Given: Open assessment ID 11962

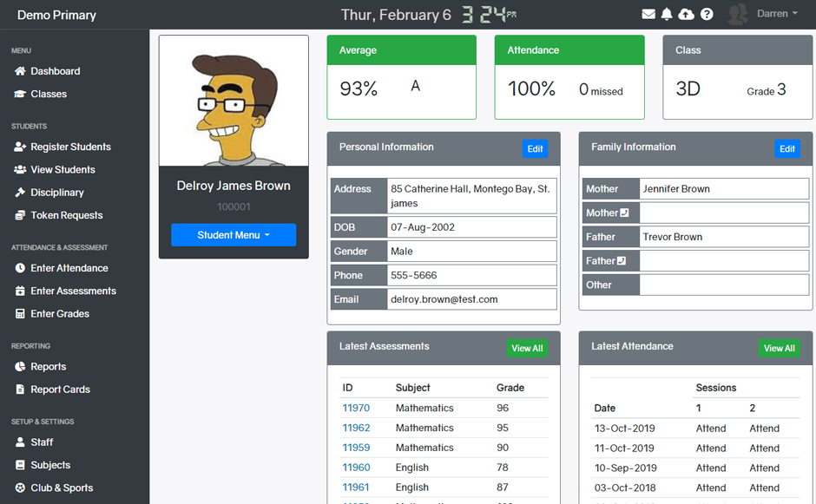Looking at the screenshot, I should click(356, 428).
